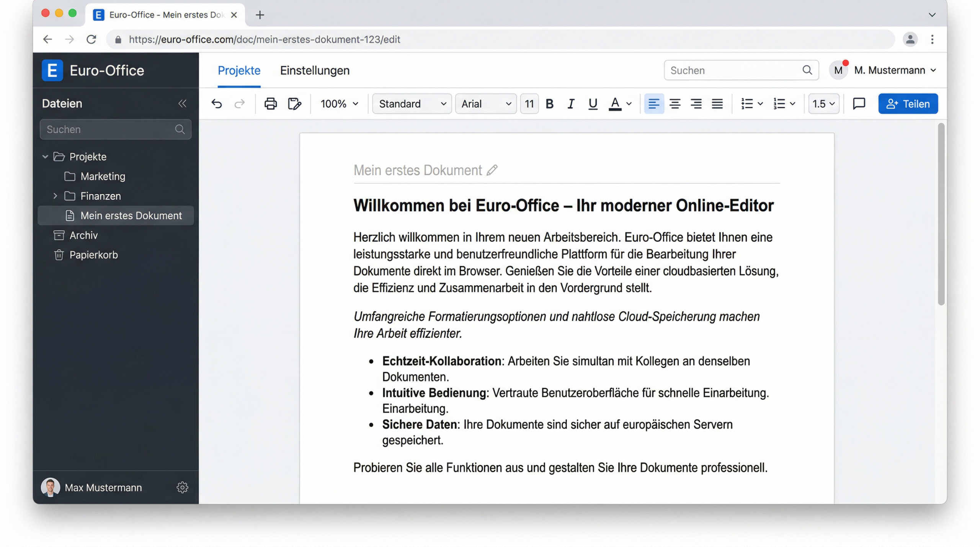Activate justified paragraph alignment
The height and width of the screenshot is (547, 980).
click(x=717, y=104)
